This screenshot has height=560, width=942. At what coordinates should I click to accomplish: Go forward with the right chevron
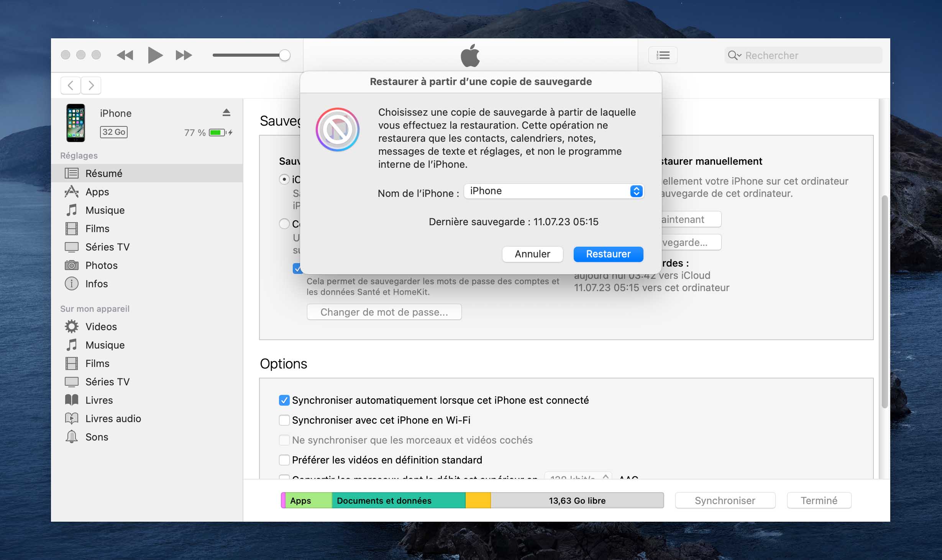[x=91, y=85]
